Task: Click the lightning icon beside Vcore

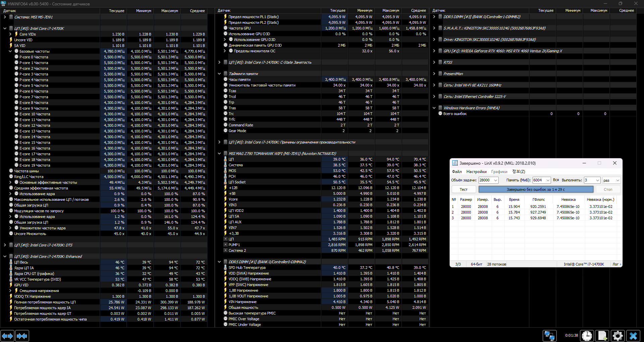Action: pos(226,199)
